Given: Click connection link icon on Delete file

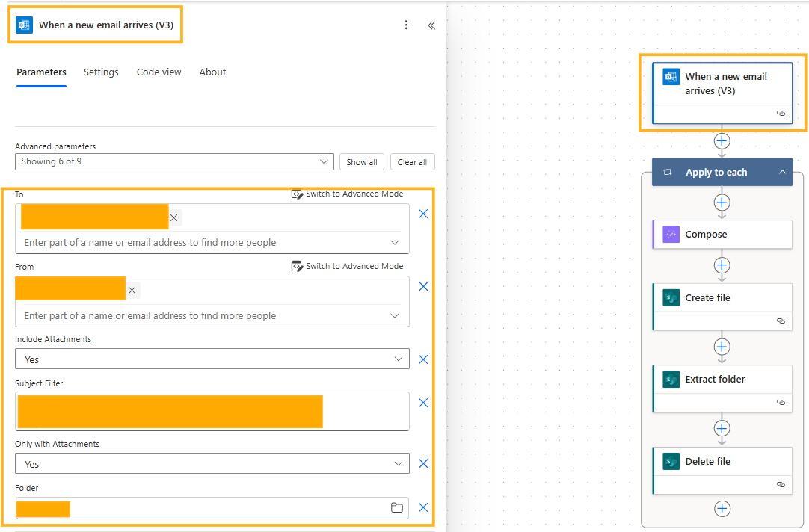Looking at the screenshot, I should click(x=781, y=485).
